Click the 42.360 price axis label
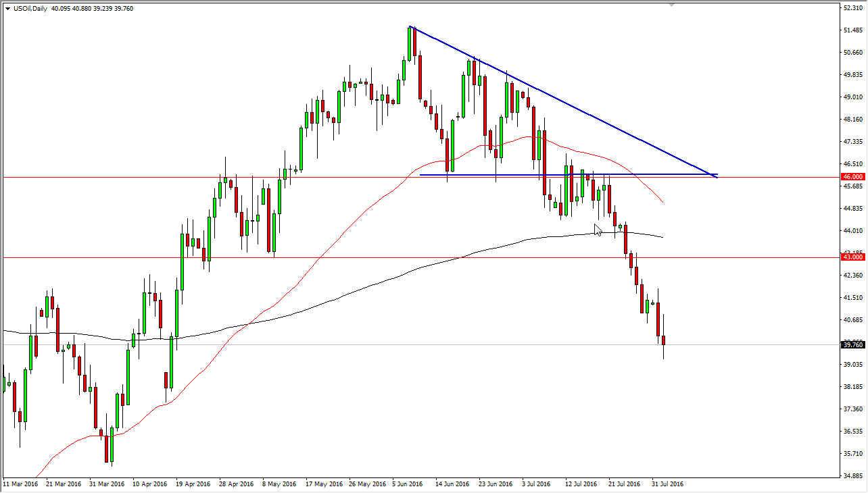 (853, 276)
